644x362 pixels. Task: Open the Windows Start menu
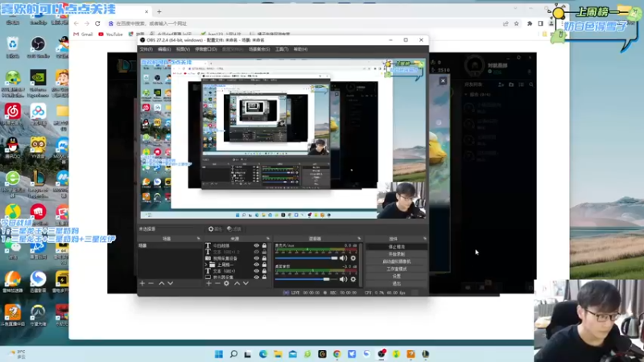click(x=219, y=354)
